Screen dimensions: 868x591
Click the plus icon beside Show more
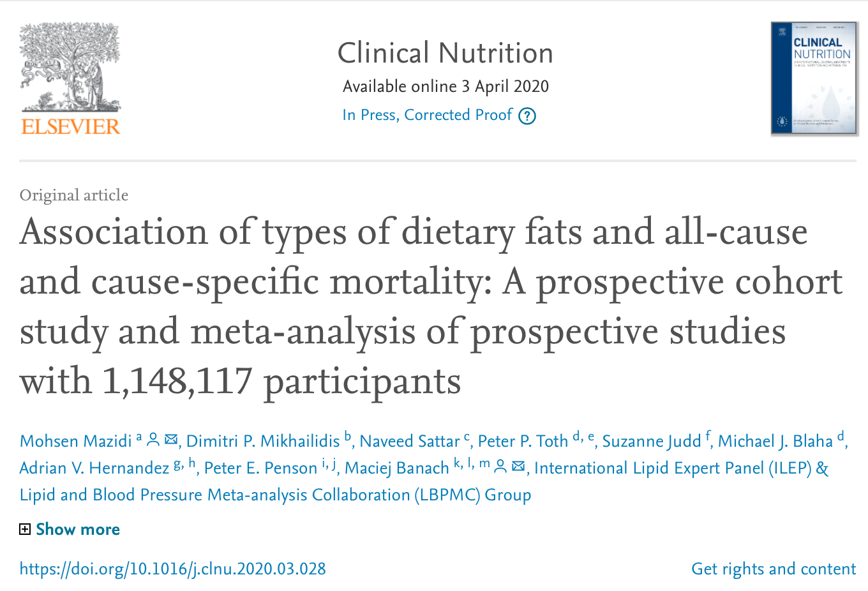point(25,529)
